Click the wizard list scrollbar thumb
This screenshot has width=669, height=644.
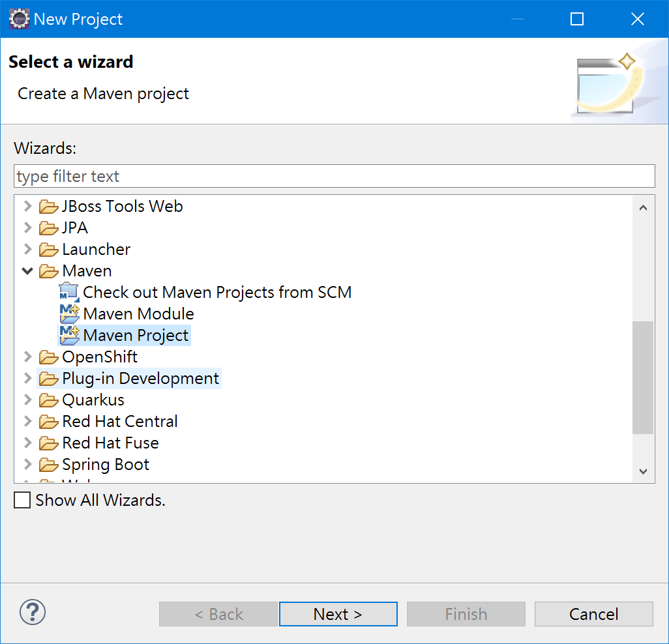click(642, 378)
